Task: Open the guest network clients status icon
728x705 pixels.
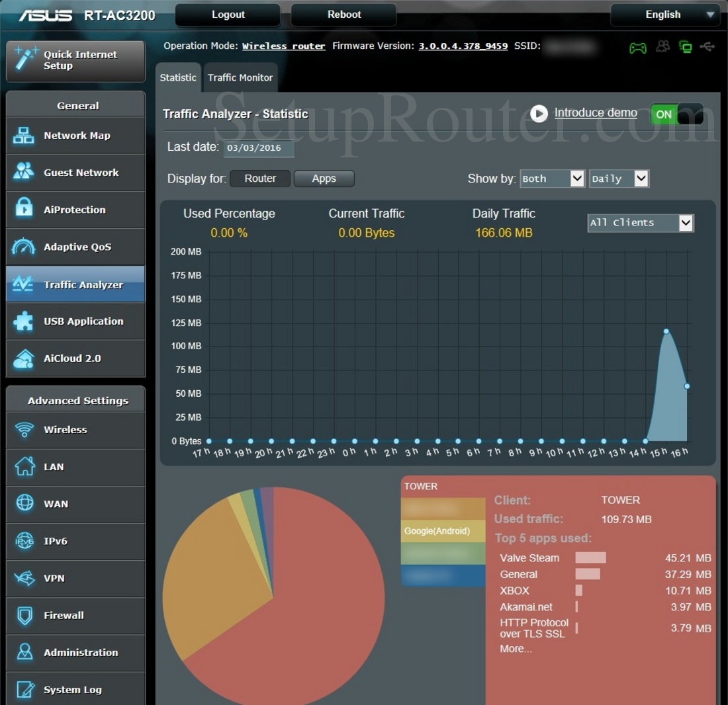Action: [663, 46]
